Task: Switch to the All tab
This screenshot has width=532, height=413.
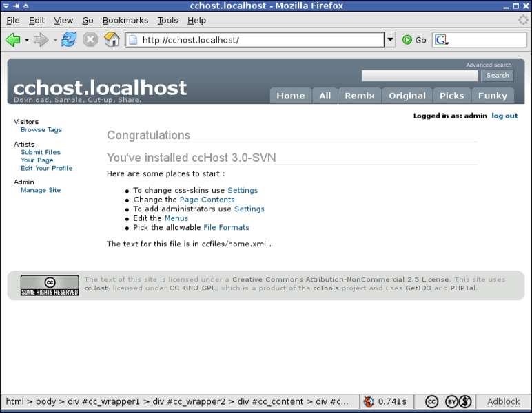Action: [325, 96]
